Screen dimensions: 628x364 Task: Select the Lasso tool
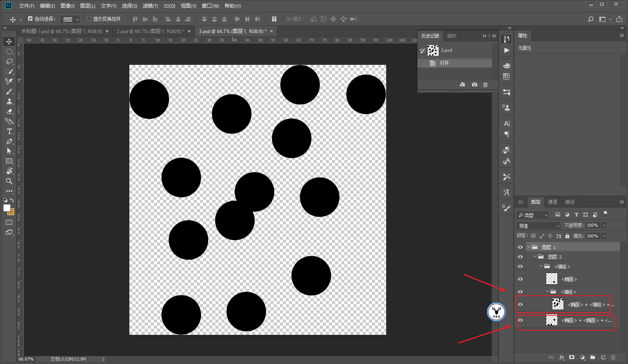click(9, 61)
